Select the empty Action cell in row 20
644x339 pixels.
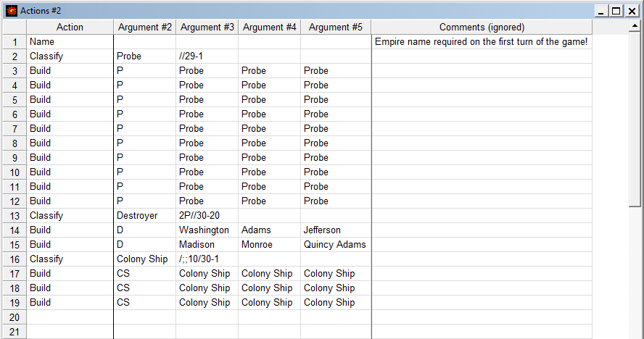[x=70, y=317]
